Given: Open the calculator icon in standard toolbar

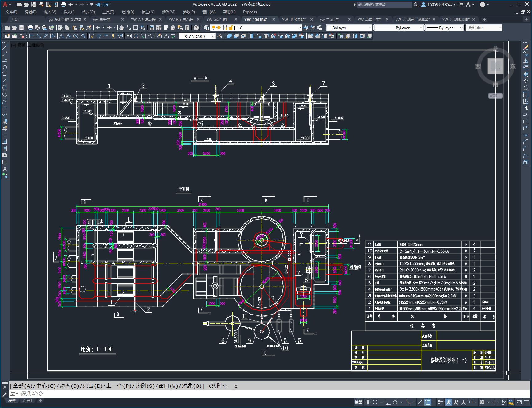Looking at the screenshot, I should pyautogui.click(x=187, y=28).
